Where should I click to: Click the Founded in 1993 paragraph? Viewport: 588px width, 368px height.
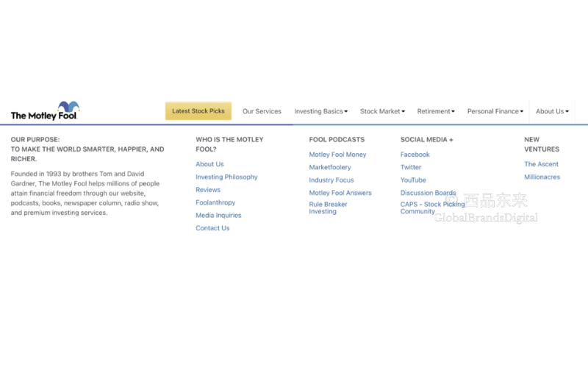click(85, 193)
